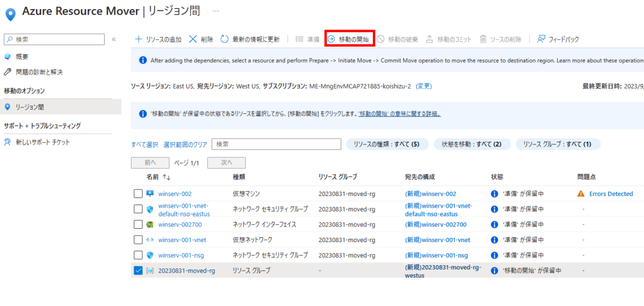Click the (変更) link beside subscription

pos(423,86)
